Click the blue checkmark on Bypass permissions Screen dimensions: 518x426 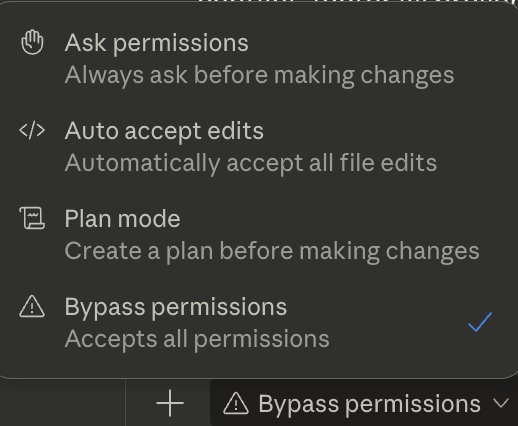[480, 322]
